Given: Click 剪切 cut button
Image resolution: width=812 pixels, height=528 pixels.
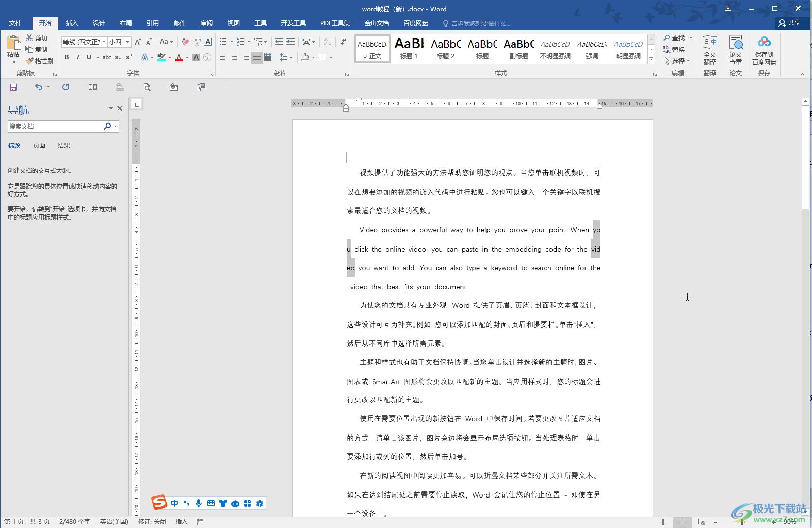Looking at the screenshot, I should 37,38.
